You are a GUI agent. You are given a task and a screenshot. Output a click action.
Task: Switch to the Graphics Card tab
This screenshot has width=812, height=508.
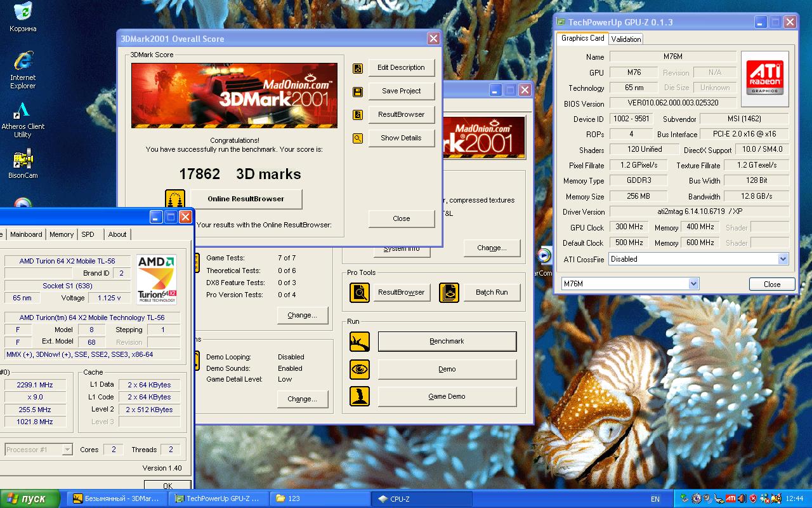(583, 38)
